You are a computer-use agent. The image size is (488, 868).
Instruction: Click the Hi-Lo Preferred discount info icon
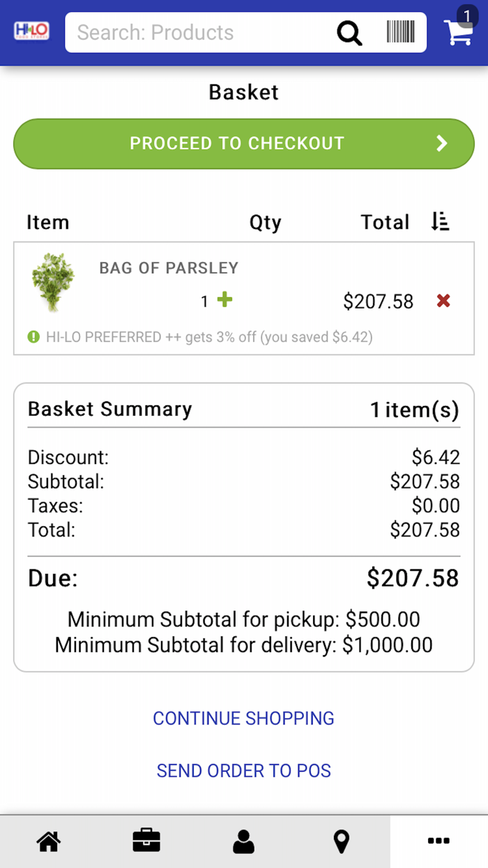point(33,337)
